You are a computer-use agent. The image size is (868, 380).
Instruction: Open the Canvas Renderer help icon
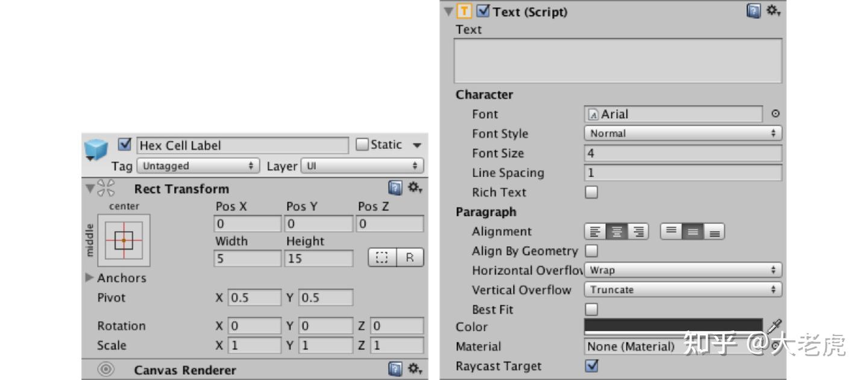pos(395,368)
